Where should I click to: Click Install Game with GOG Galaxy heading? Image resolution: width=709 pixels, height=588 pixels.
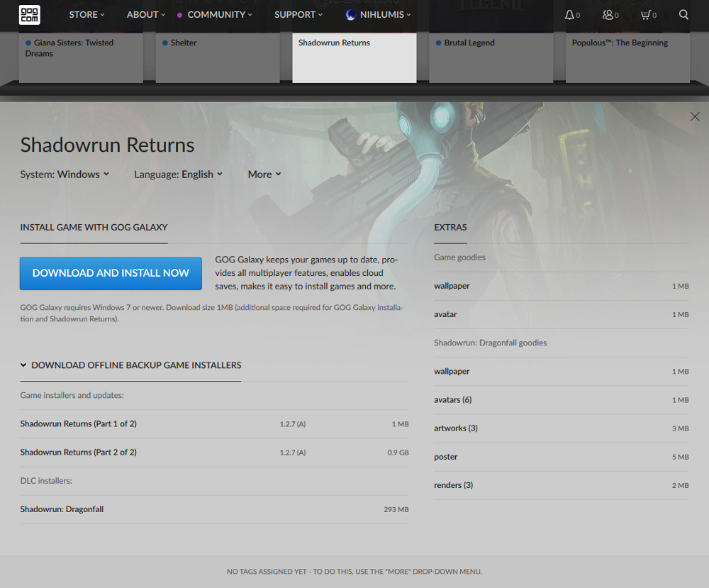94,228
